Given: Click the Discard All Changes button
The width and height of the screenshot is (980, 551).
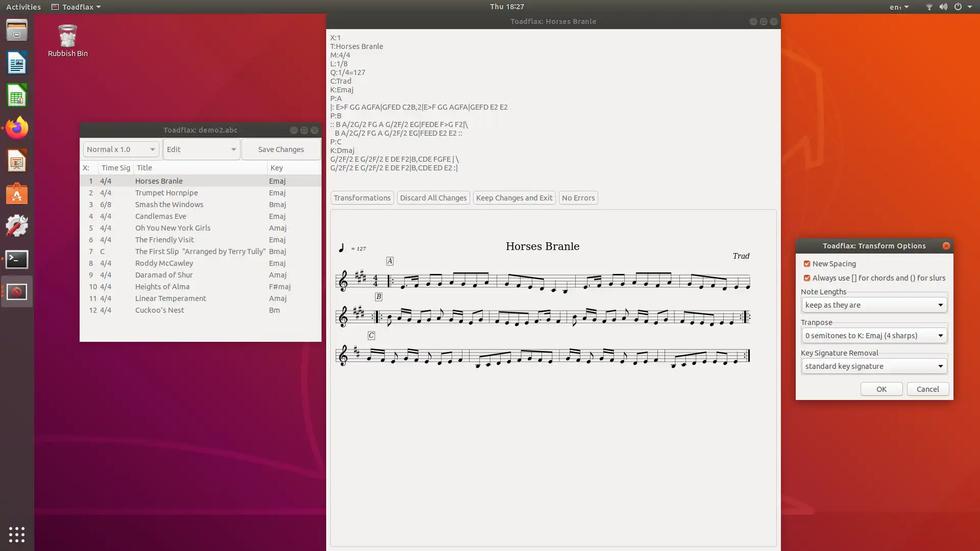Looking at the screenshot, I should pyautogui.click(x=433, y=198).
